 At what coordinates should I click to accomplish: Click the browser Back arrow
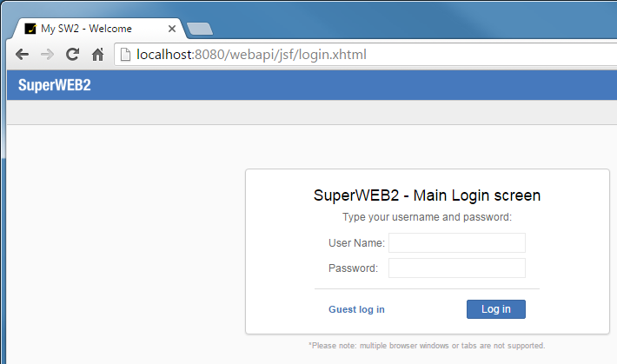tap(22, 54)
